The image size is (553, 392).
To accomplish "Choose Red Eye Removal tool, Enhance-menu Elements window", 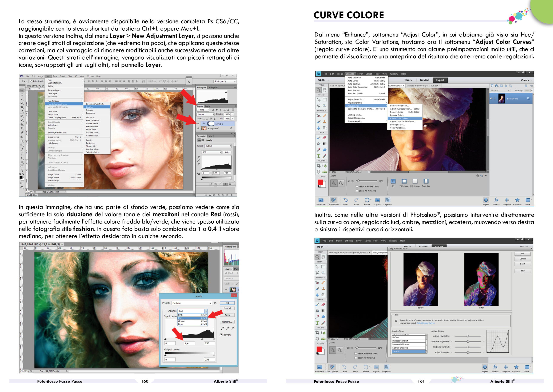I will point(319,116).
